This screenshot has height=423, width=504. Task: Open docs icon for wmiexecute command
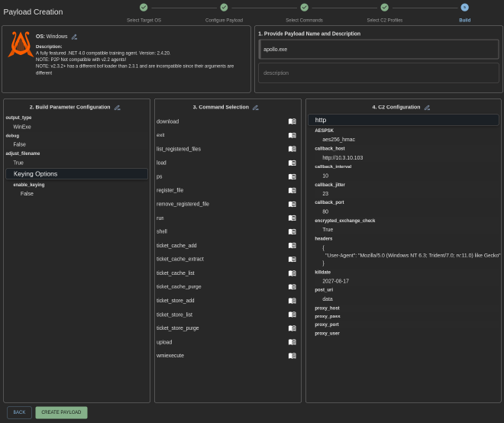coord(292,356)
